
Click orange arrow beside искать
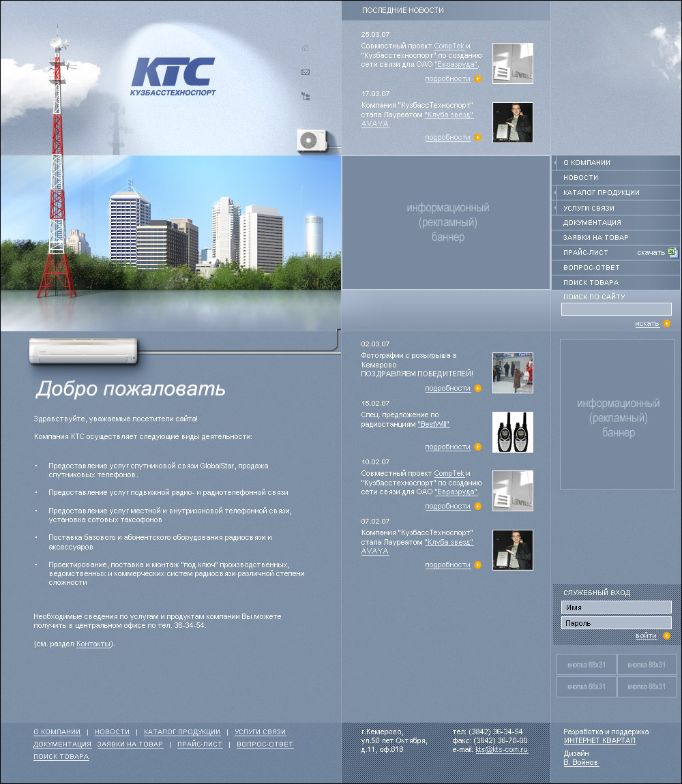pyautogui.click(x=666, y=324)
